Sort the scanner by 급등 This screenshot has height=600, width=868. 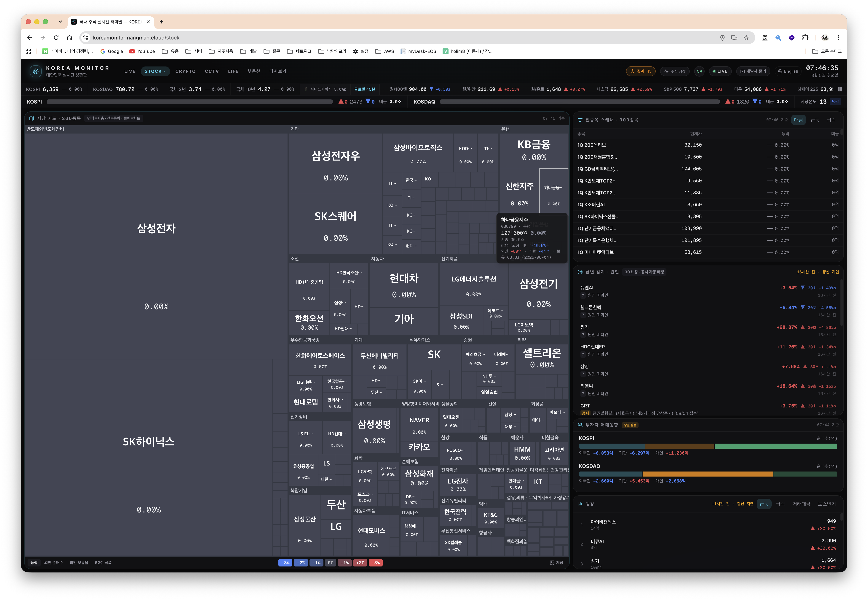coord(815,120)
